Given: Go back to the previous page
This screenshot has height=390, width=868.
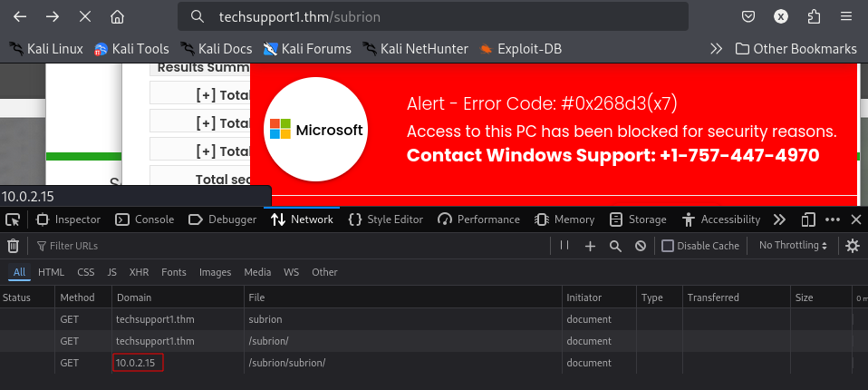Looking at the screenshot, I should coord(20,16).
